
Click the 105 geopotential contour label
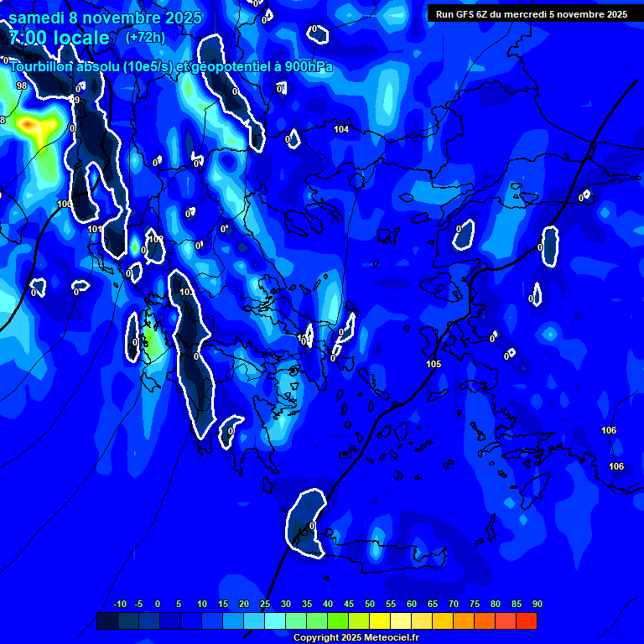tap(434, 364)
